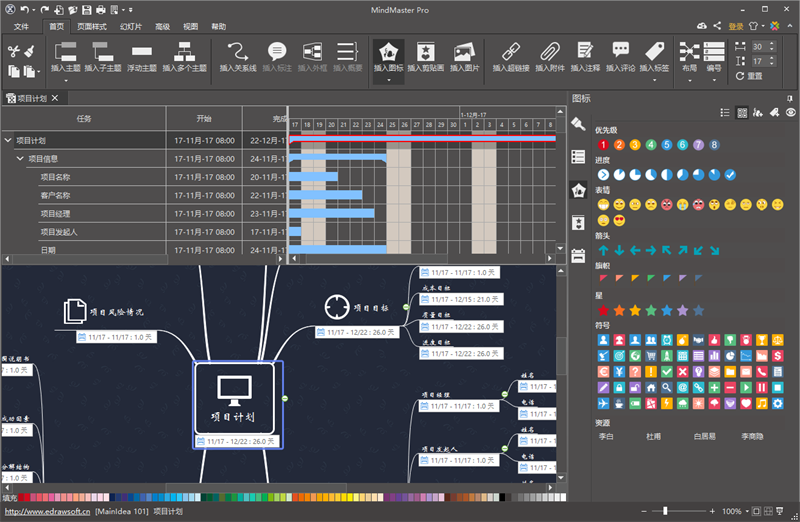
Task: Choose priority 1 red marker icon
Action: pyautogui.click(x=603, y=145)
